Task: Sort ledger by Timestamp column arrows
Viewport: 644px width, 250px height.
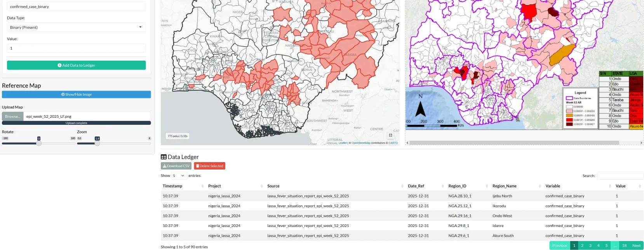Action: [202, 186]
